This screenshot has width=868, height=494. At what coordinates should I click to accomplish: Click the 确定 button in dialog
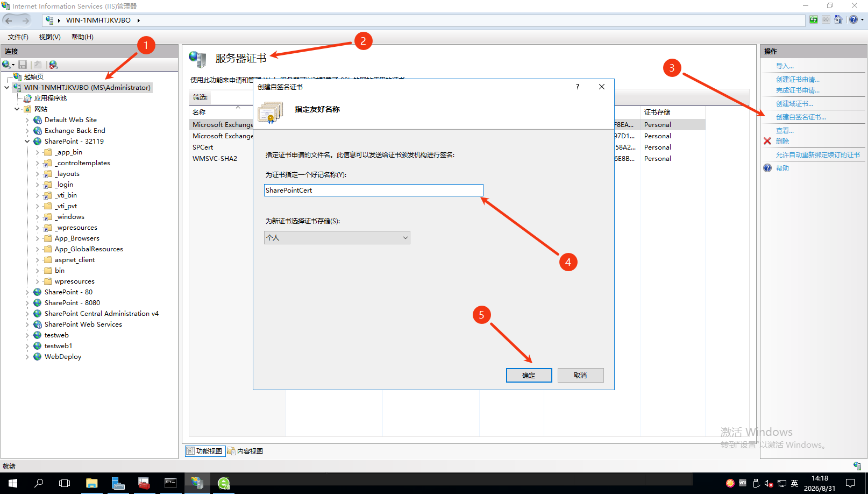click(529, 375)
